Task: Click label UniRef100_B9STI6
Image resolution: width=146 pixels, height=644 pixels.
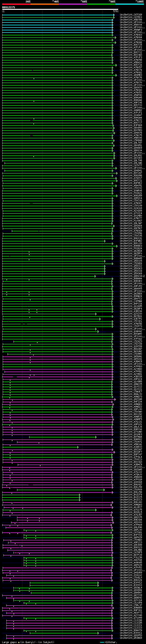Action: click(131, 65)
